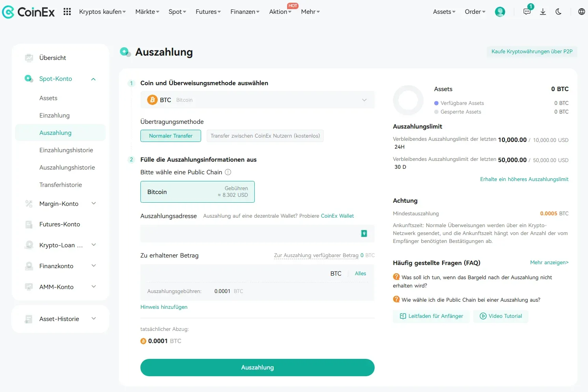Viewport: 588px width, 392px height.
Task: Click Zur Auszahlung verfügbarer Betrag label
Action: click(316, 255)
